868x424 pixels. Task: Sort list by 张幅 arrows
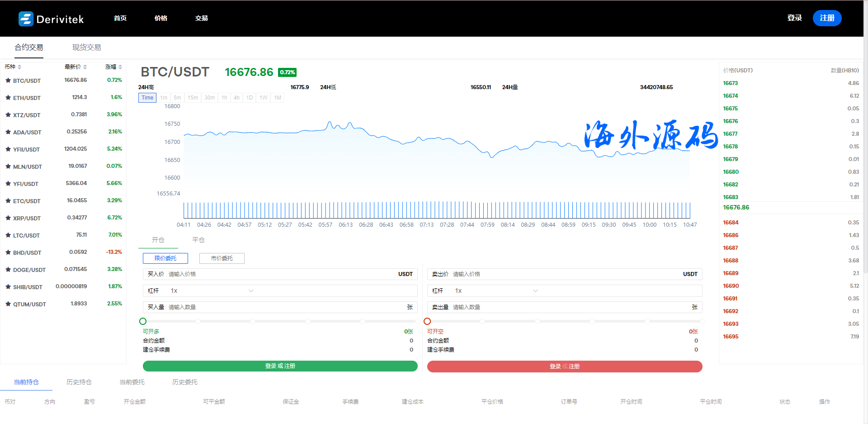point(120,67)
